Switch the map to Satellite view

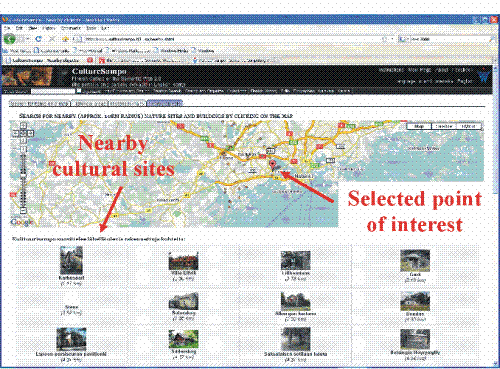pos(444,126)
